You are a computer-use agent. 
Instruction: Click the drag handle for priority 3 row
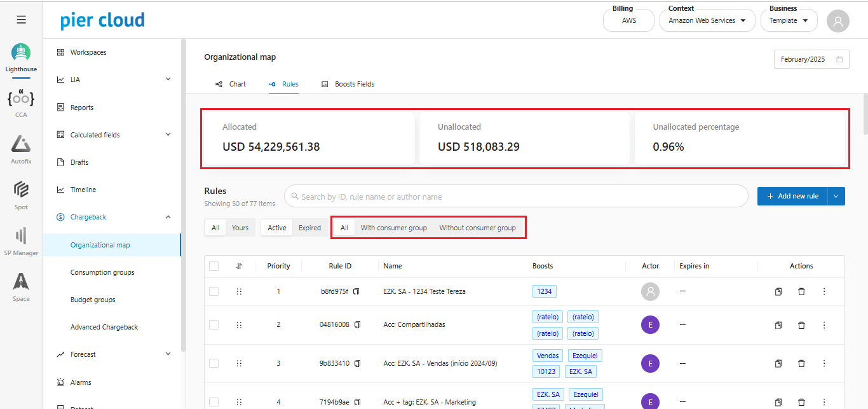pyautogui.click(x=239, y=364)
